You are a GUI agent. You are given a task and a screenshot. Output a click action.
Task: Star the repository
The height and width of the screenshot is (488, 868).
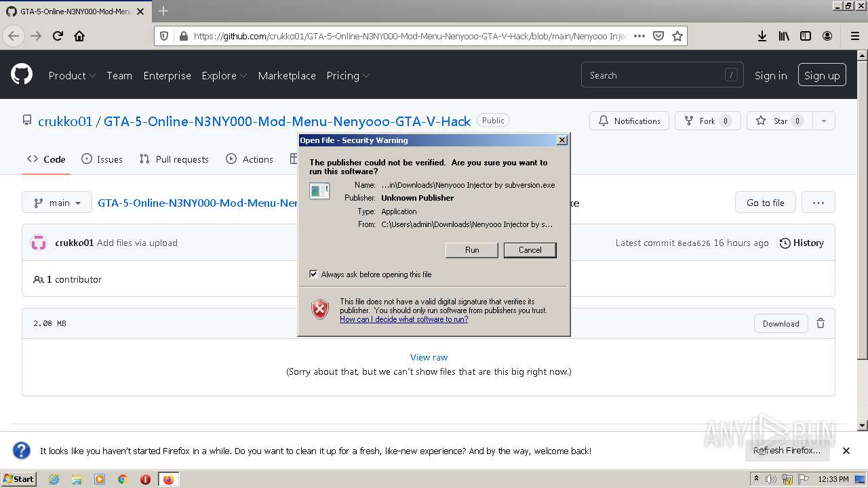780,121
